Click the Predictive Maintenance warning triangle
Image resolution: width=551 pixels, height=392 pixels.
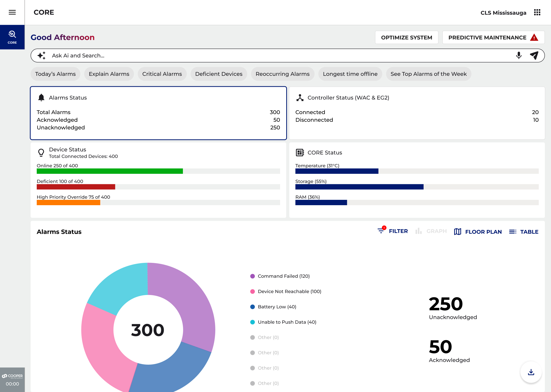[x=534, y=38]
